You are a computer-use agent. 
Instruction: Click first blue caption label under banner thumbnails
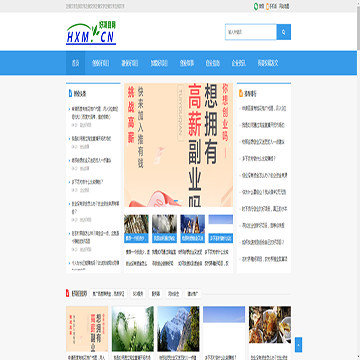(136, 238)
